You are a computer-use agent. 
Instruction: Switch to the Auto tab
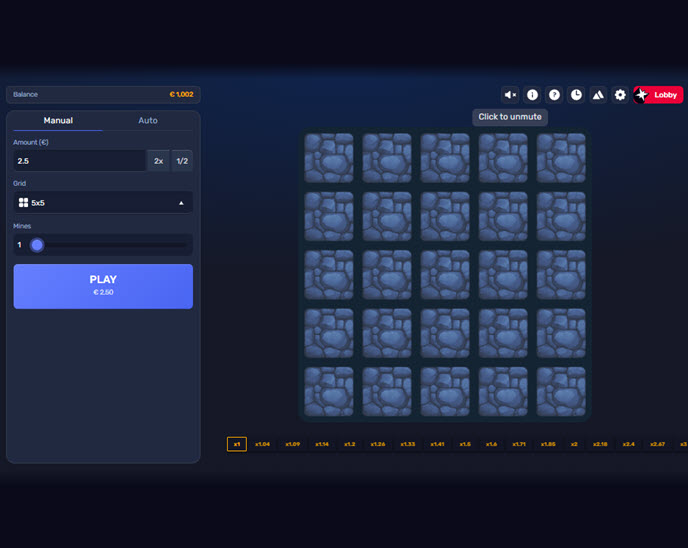[x=148, y=121]
